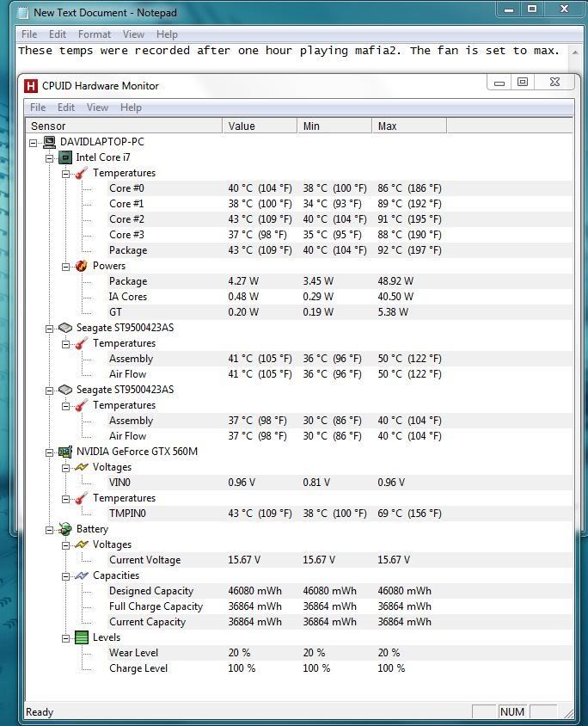Click the Notepad document icon in title bar
The height and width of the screenshot is (726, 588).
point(22,13)
